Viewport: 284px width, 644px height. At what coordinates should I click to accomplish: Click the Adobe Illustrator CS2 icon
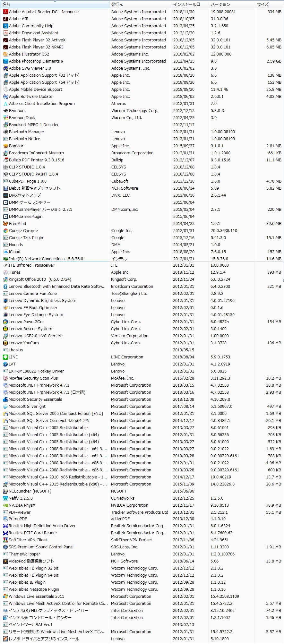5,54
